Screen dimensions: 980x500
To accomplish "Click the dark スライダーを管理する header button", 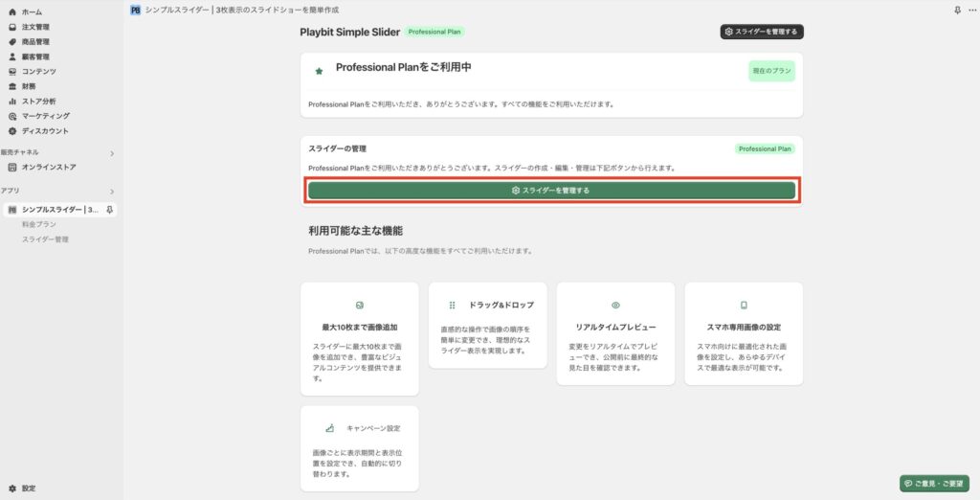I will (761, 32).
